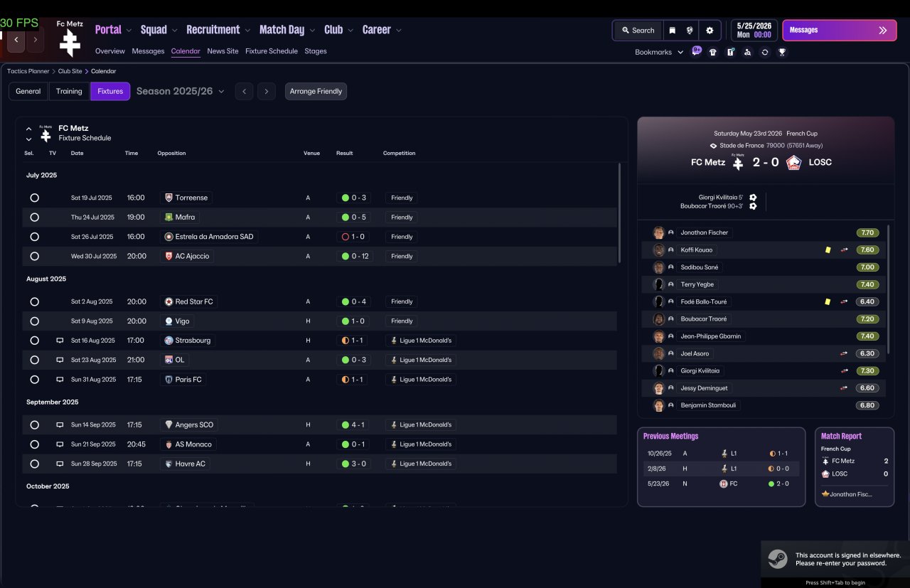Click the TV icon for OL fixture
Screen dimensions: 910x588
[x=60, y=360]
